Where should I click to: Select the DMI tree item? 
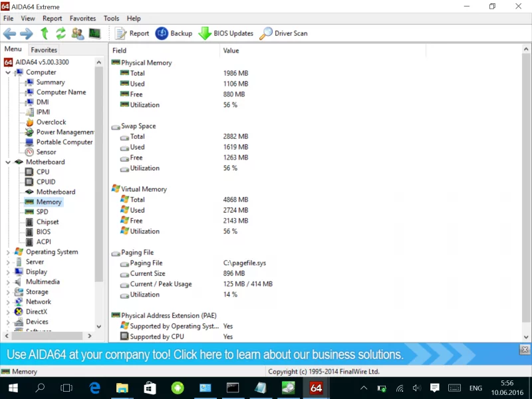coord(43,102)
